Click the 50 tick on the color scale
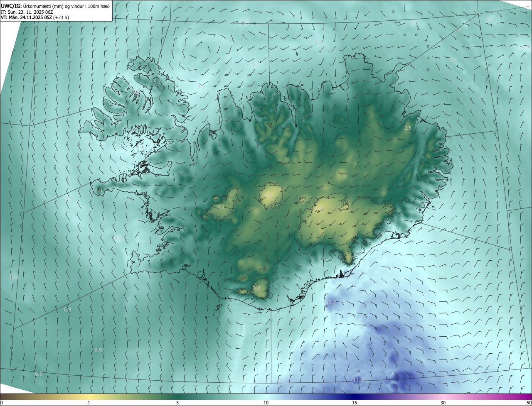This screenshot has height=406, width=532. pyautogui.click(x=529, y=403)
